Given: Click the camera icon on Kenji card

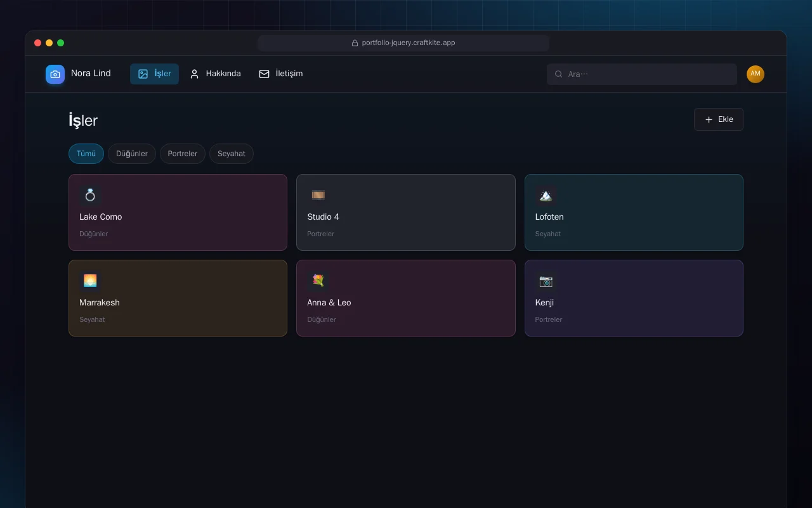Looking at the screenshot, I should pos(546,281).
